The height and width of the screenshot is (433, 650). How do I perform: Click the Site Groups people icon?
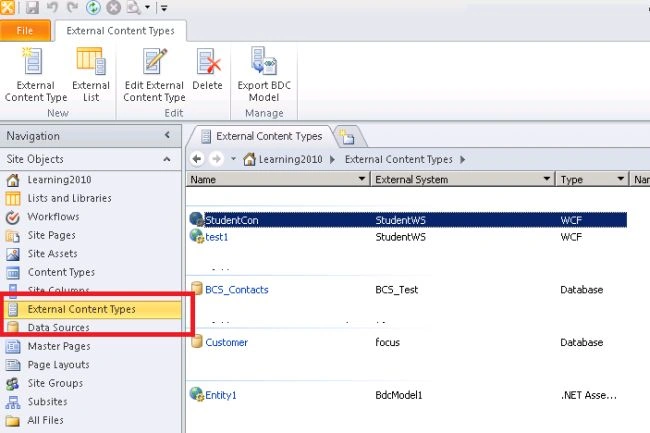tap(12, 384)
